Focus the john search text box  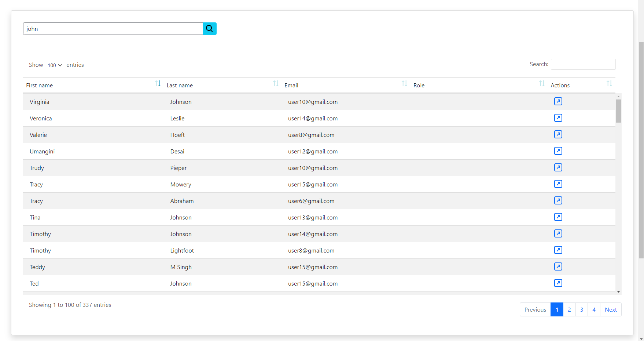tap(113, 29)
